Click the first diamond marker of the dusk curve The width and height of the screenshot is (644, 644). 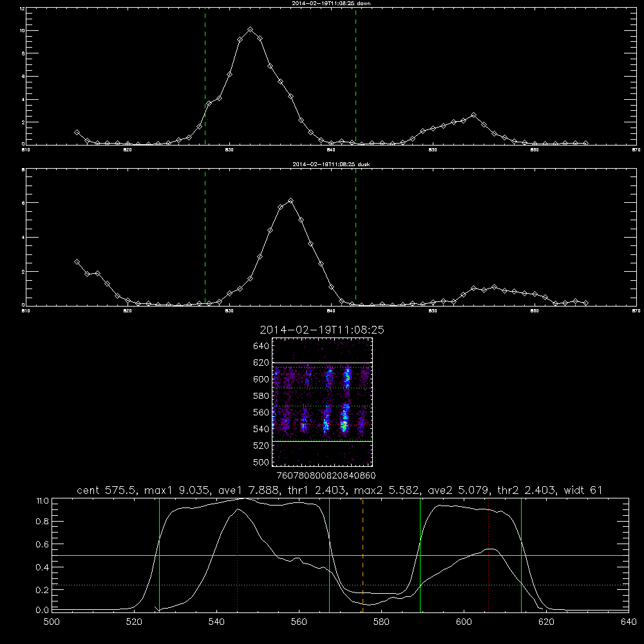[77, 262]
